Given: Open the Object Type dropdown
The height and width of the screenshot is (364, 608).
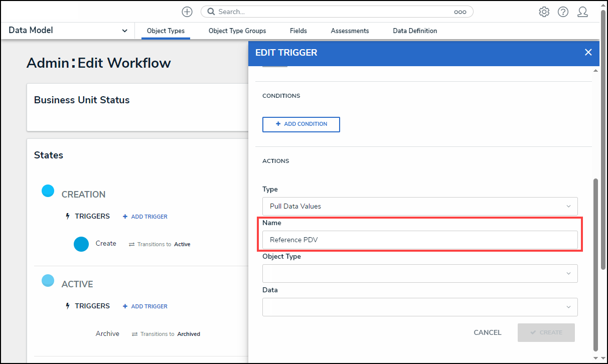Looking at the screenshot, I should pos(419,273).
